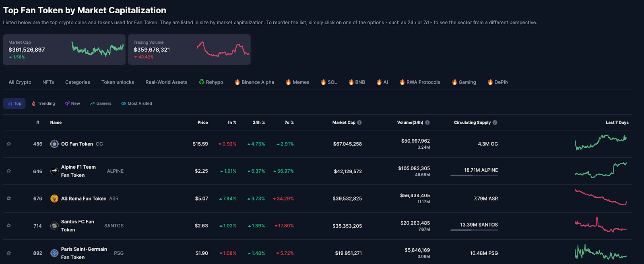Click the flame icon beside DePIN
The width and height of the screenshot is (644, 264).
pos(490,82)
